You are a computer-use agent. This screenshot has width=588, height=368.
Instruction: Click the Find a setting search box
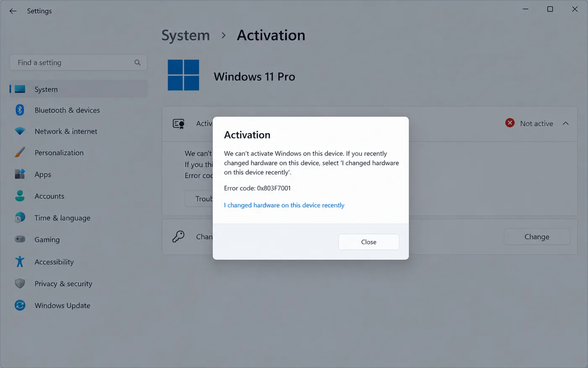point(79,63)
